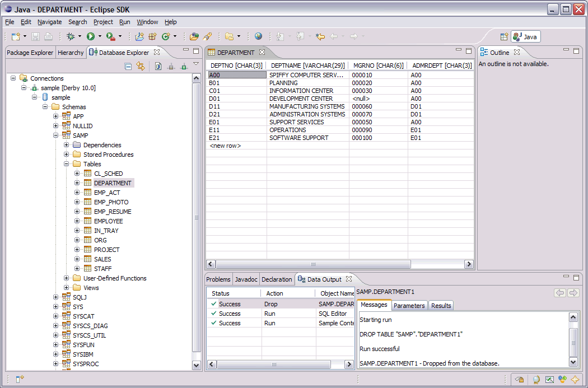
Task: Click the New Java Class toolbar icon
Action: [165, 36]
